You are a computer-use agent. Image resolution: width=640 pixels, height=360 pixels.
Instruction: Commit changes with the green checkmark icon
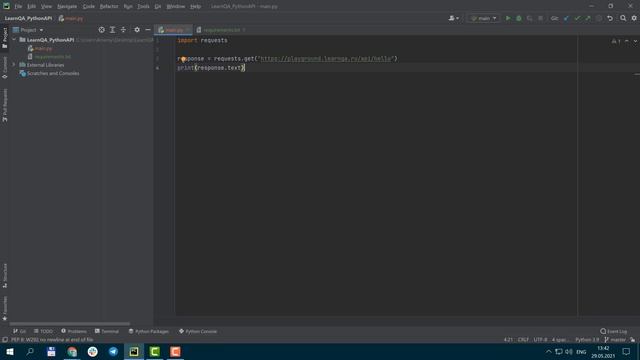577,18
